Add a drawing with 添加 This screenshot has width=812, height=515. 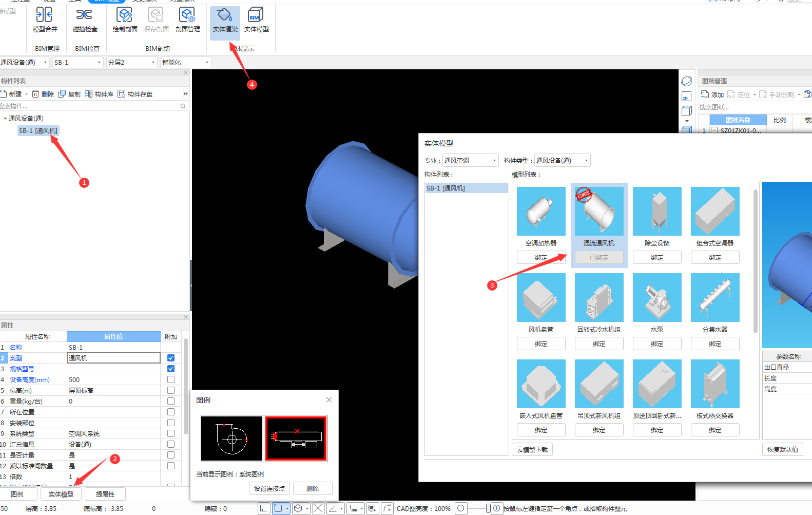[x=712, y=94]
